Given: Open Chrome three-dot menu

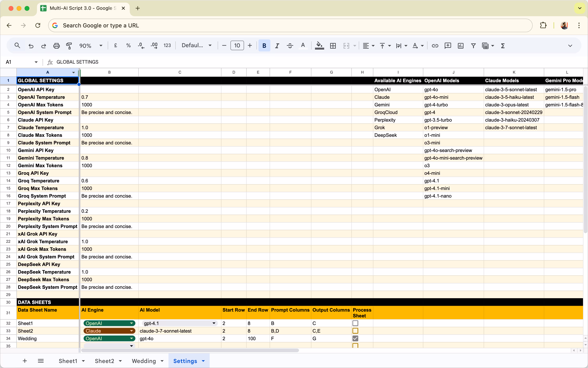Looking at the screenshot, I should click(x=579, y=25).
